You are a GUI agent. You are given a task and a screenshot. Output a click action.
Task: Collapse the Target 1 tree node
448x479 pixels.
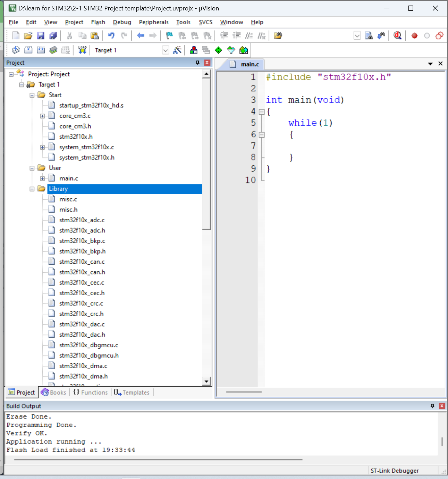point(22,85)
